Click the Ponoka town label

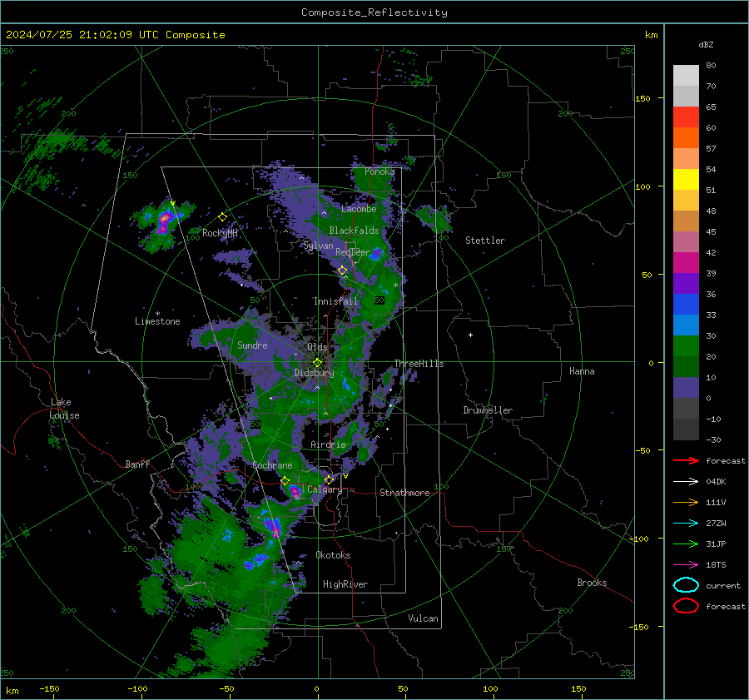pyautogui.click(x=379, y=171)
